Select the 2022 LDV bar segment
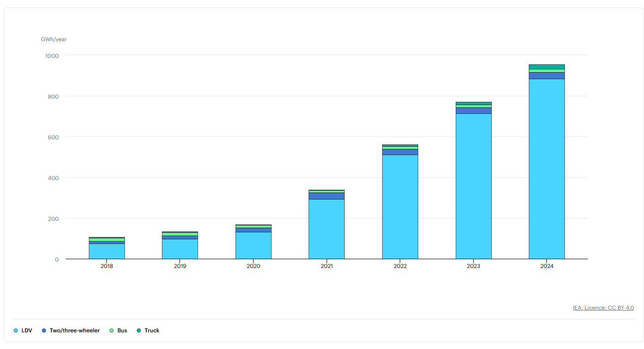This screenshot has height=349, width=644. click(400, 207)
